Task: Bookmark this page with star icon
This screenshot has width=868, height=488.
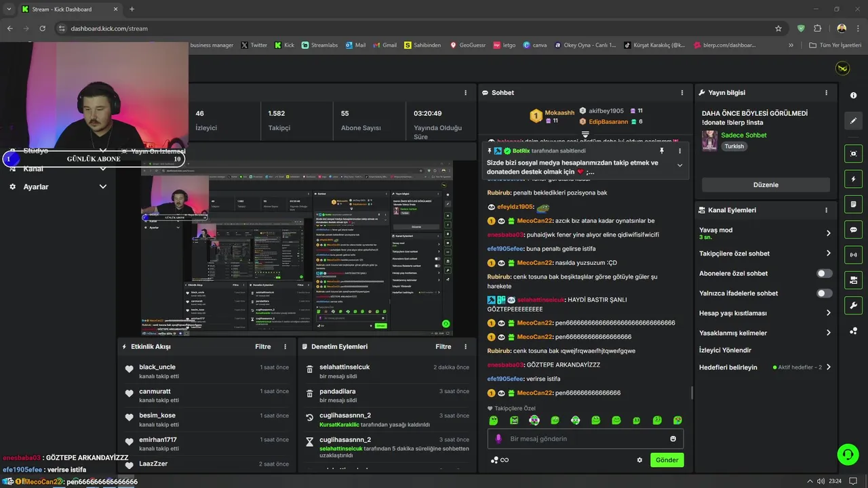Action: coord(778,28)
